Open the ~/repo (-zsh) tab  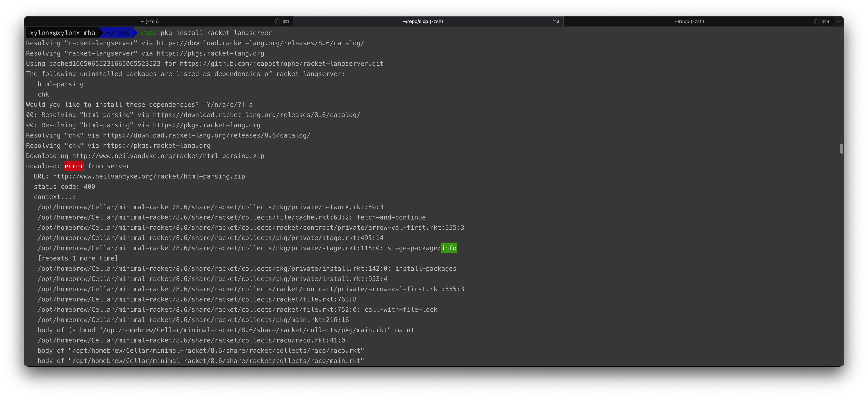click(x=689, y=21)
